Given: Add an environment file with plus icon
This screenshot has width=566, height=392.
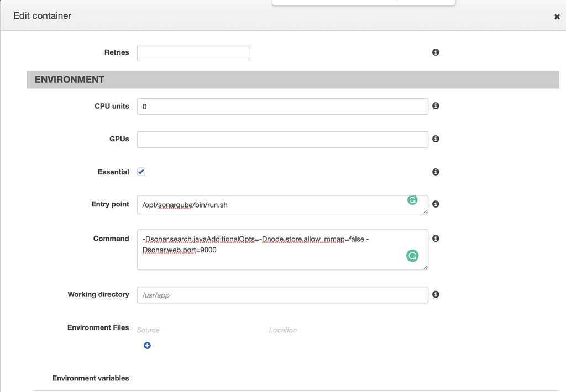Looking at the screenshot, I should click(x=147, y=346).
